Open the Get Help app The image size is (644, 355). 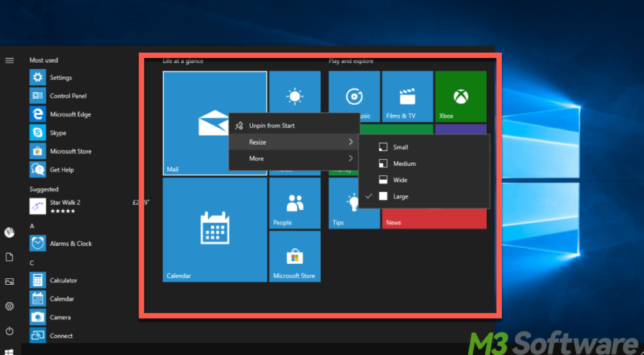(x=52, y=169)
